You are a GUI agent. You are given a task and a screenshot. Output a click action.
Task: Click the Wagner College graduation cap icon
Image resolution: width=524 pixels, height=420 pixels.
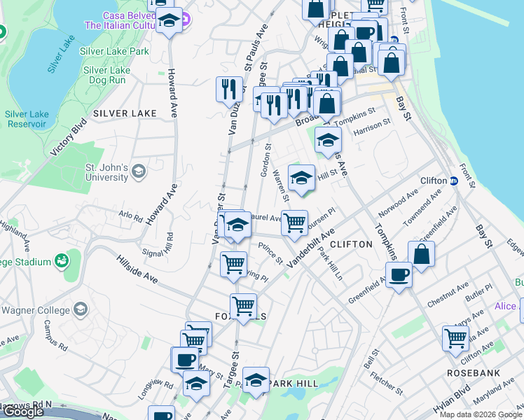[81, 310]
